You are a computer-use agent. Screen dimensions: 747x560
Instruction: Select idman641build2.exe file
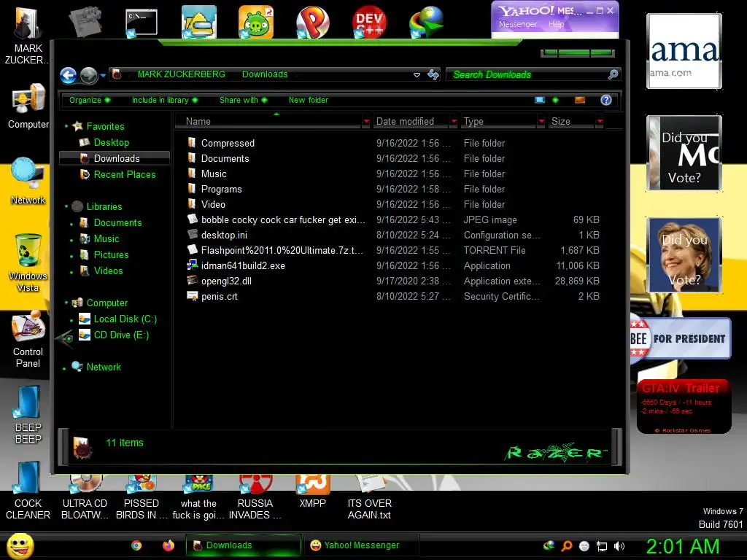coord(243,265)
